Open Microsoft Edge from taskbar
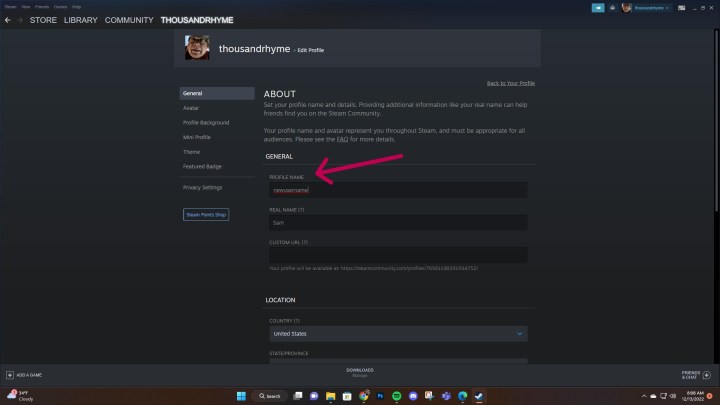 [462, 396]
